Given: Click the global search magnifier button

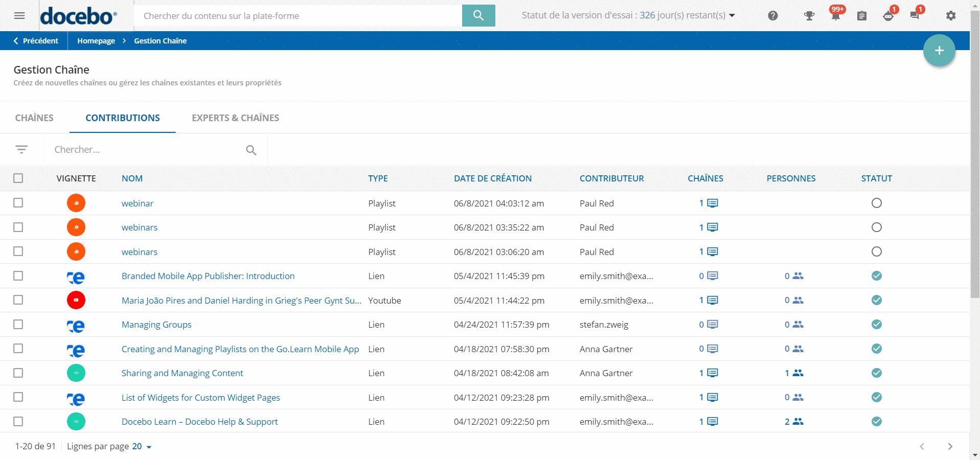Looking at the screenshot, I should tap(478, 15).
